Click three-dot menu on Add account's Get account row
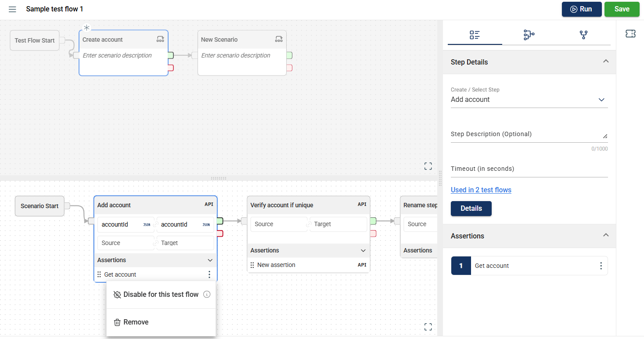 click(x=209, y=274)
